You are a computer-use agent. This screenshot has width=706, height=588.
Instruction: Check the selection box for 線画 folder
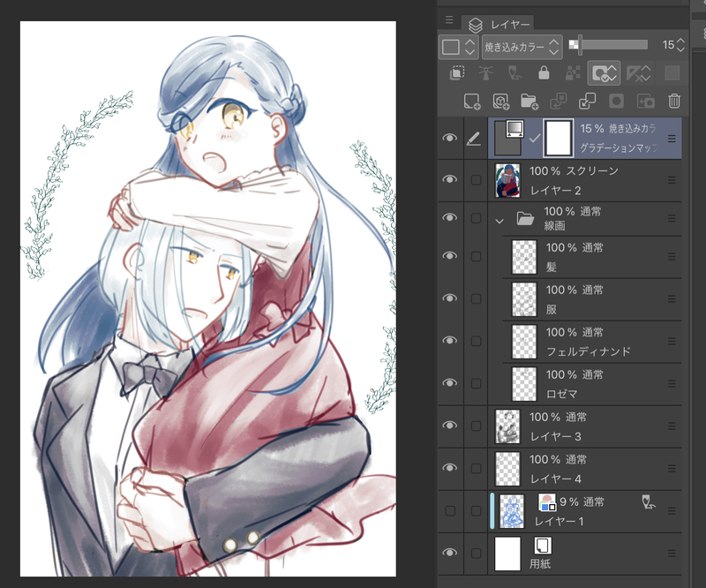coord(476,218)
